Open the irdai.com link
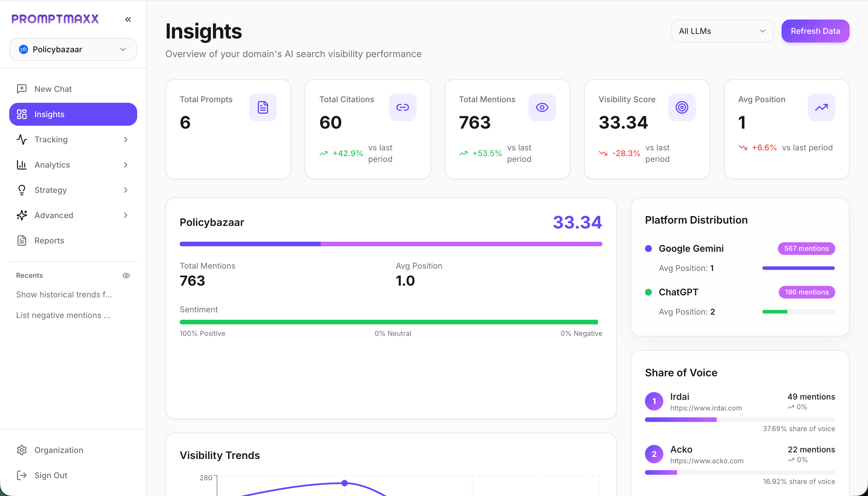The height and width of the screenshot is (496, 868). [706, 408]
